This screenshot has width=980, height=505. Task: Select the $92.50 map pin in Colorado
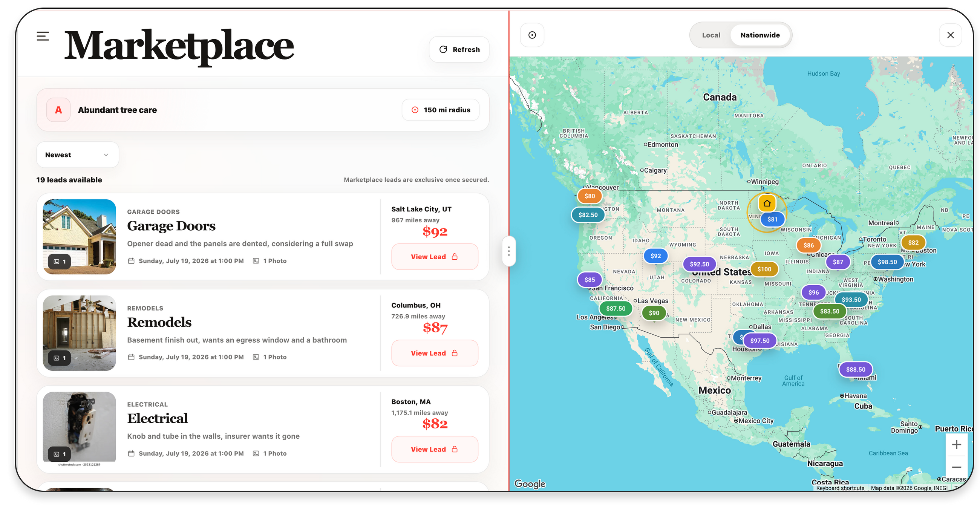click(699, 264)
